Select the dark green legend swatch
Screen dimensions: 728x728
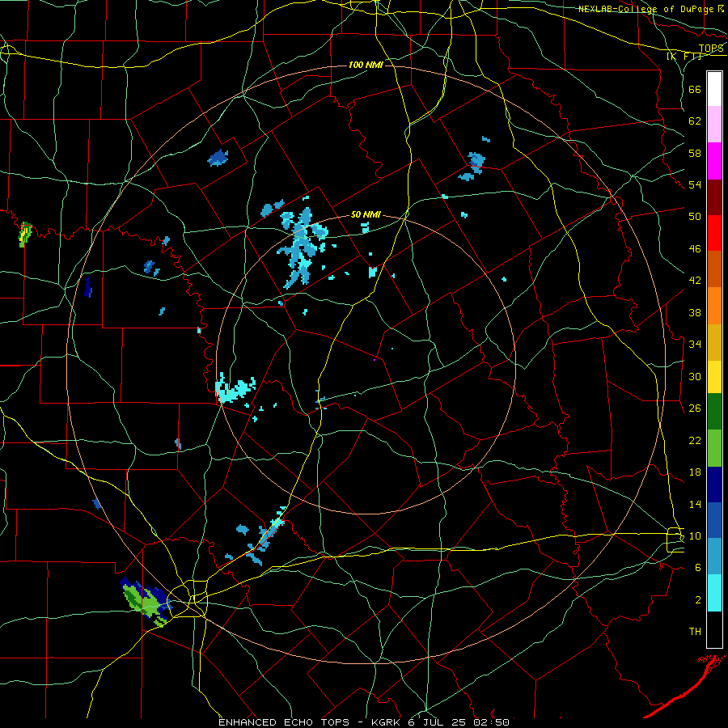[714, 412]
